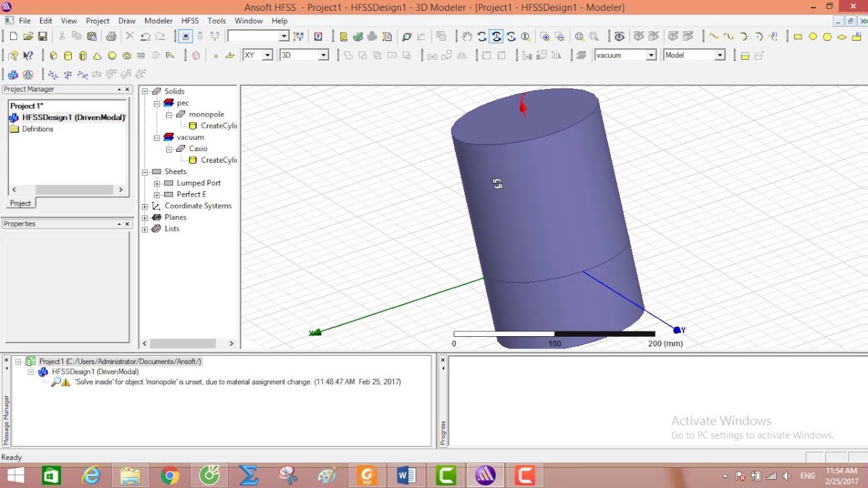Screen dimensions: 868x488
Task: Select the monopole object in tree
Action: coord(206,115)
